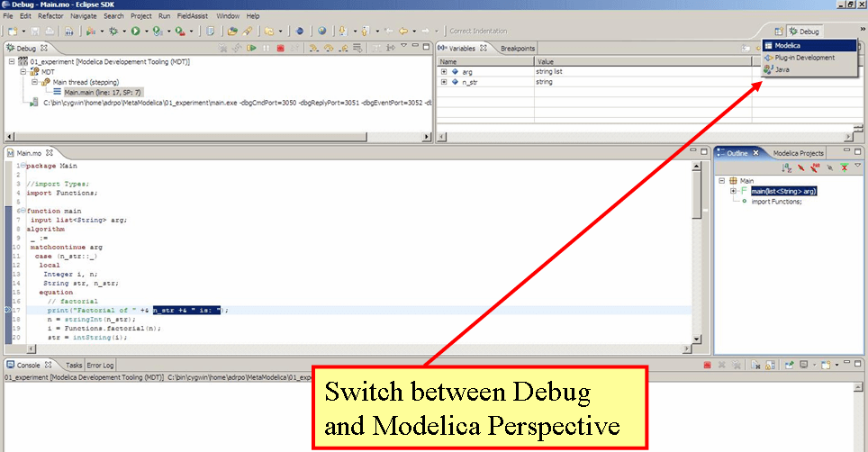Click the green Resume button in Debug view
The image size is (868, 452).
coord(253,48)
